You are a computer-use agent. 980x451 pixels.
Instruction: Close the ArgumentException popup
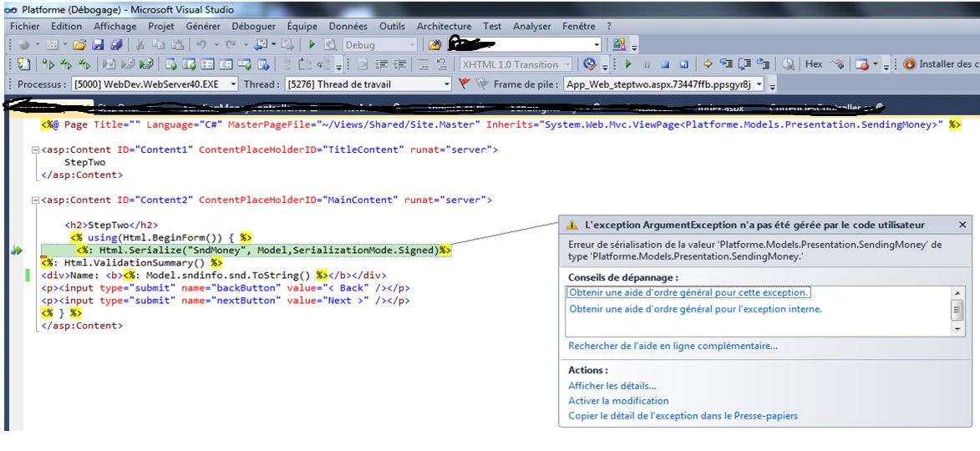click(962, 225)
